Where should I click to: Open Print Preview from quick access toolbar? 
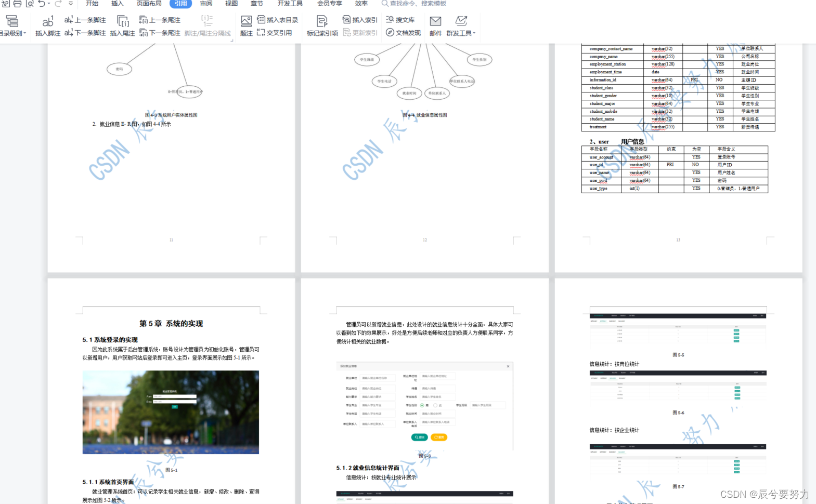tap(30, 3)
